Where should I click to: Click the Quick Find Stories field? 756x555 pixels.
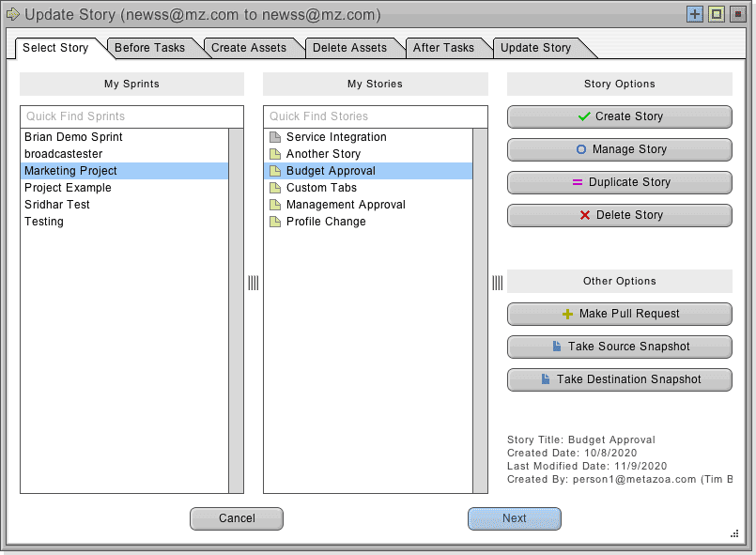[x=376, y=116]
